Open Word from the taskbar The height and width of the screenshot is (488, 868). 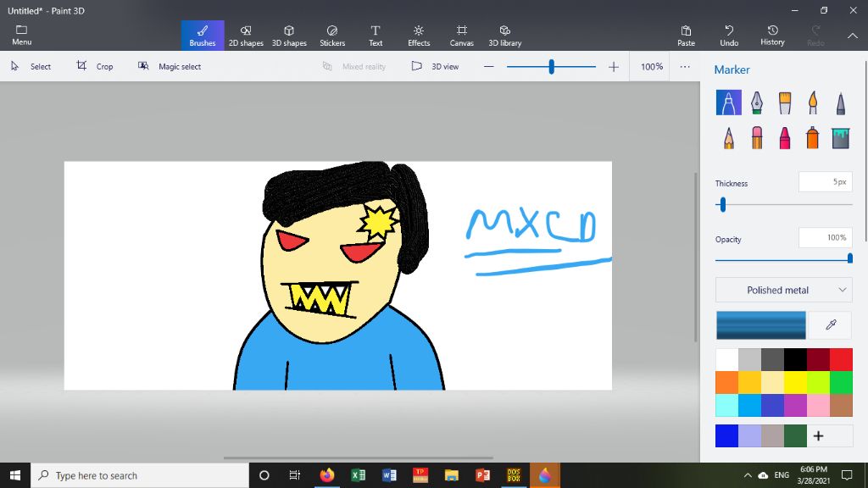pyautogui.click(x=389, y=475)
